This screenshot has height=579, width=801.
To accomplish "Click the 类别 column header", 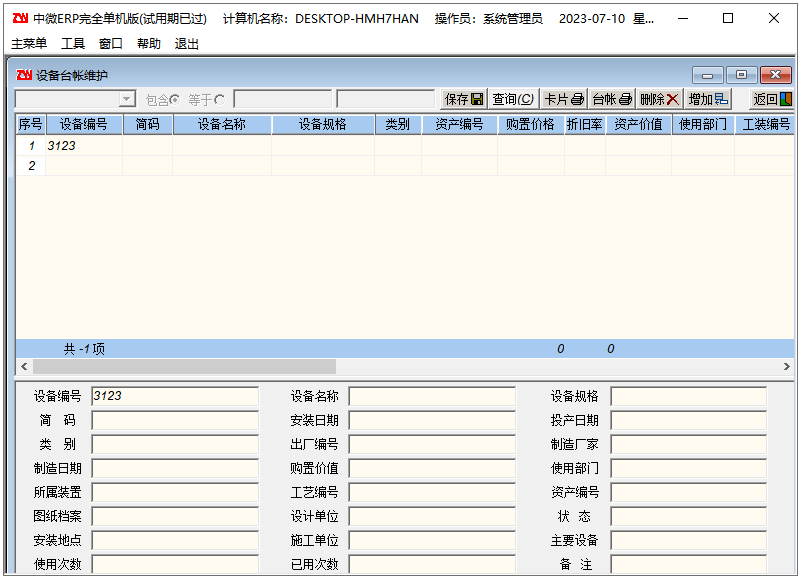I will coord(397,124).
